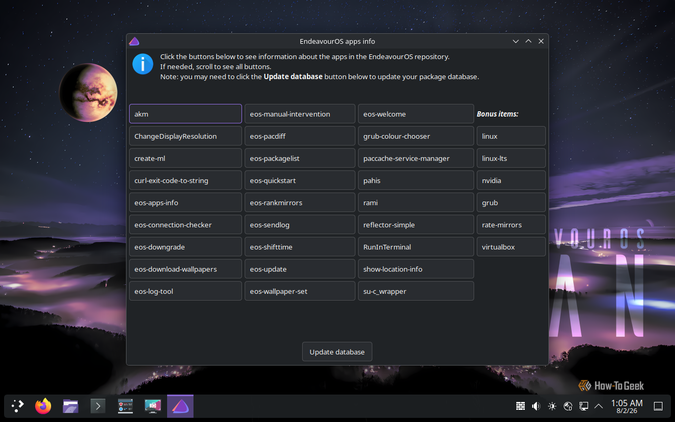Screen dimensions: 675x422
Task: Expand hidden system tray icons
Action: click(598, 406)
